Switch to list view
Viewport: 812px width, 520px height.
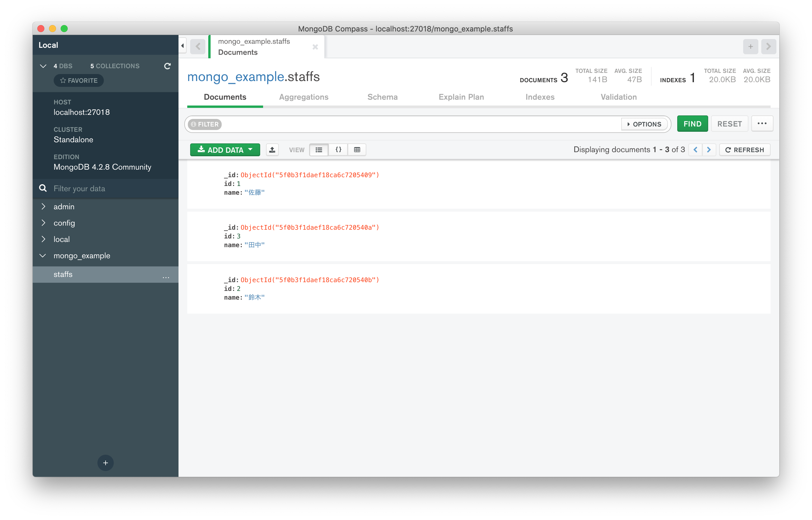click(x=318, y=150)
